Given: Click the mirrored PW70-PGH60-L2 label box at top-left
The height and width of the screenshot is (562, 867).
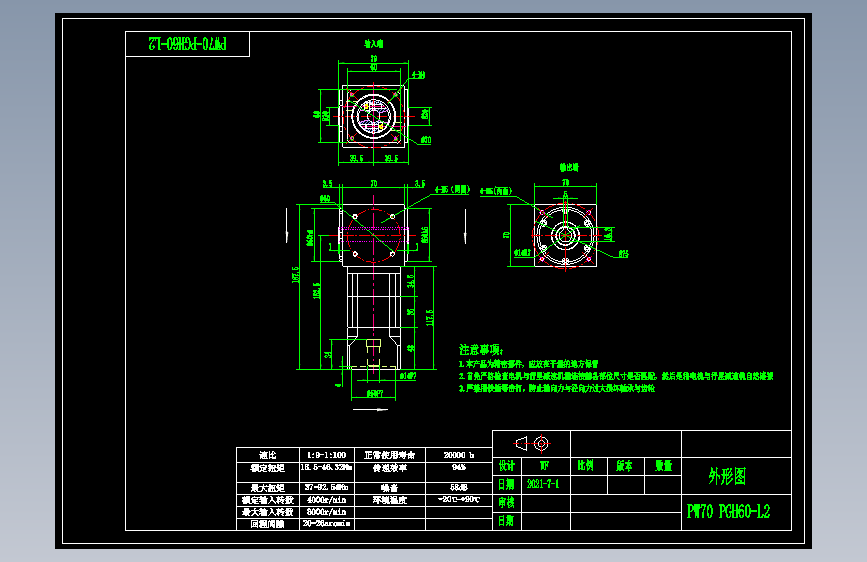Looking at the screenshot, I should coord(187,44).
